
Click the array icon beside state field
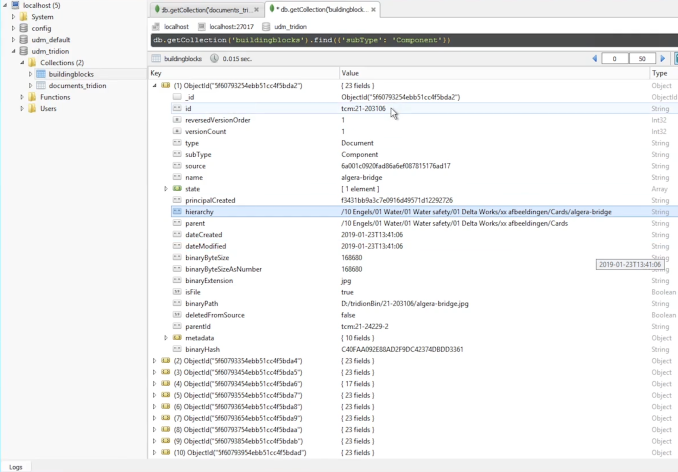point(177,188)
